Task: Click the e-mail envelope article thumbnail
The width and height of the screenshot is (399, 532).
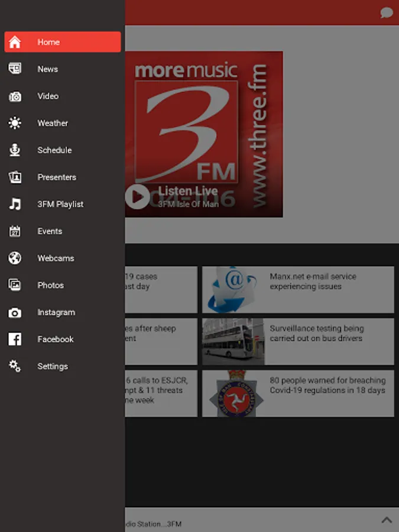Action: (x=233, y=290)
